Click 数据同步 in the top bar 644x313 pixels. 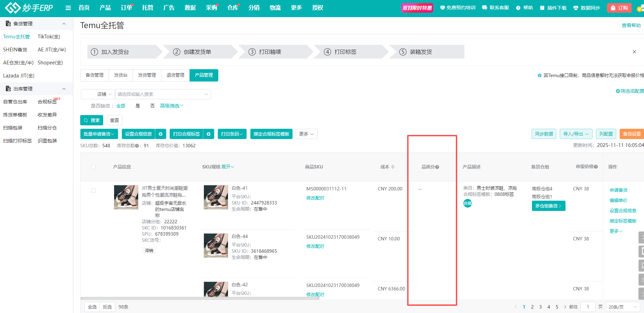(x=587, y=8)
